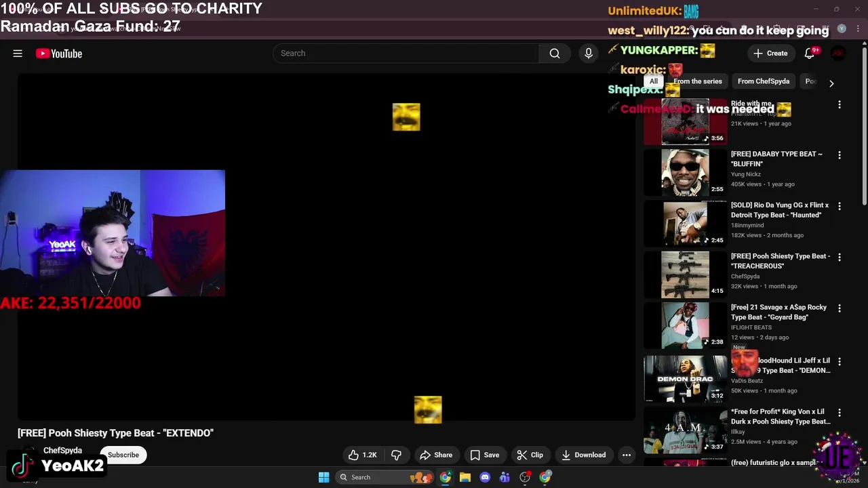This screenshot has height=488, width=868.
Task: Open the Goyard Bag video thumbnail
Action: coord(685,325)
